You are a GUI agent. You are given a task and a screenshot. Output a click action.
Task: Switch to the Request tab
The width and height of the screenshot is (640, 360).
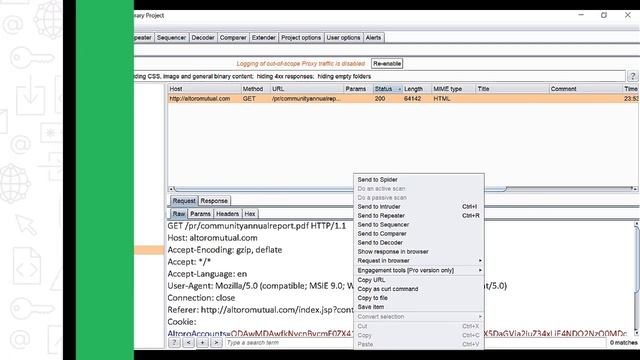(x=184, y=201)
